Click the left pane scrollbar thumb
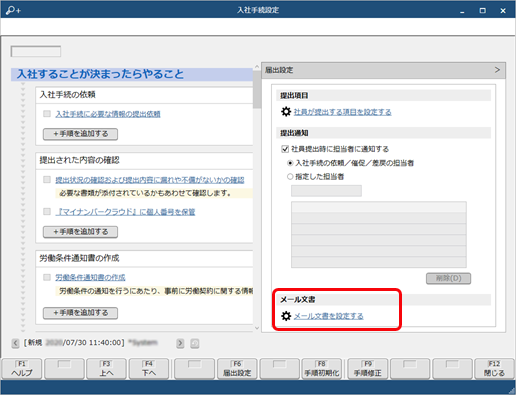 (257, 89)
